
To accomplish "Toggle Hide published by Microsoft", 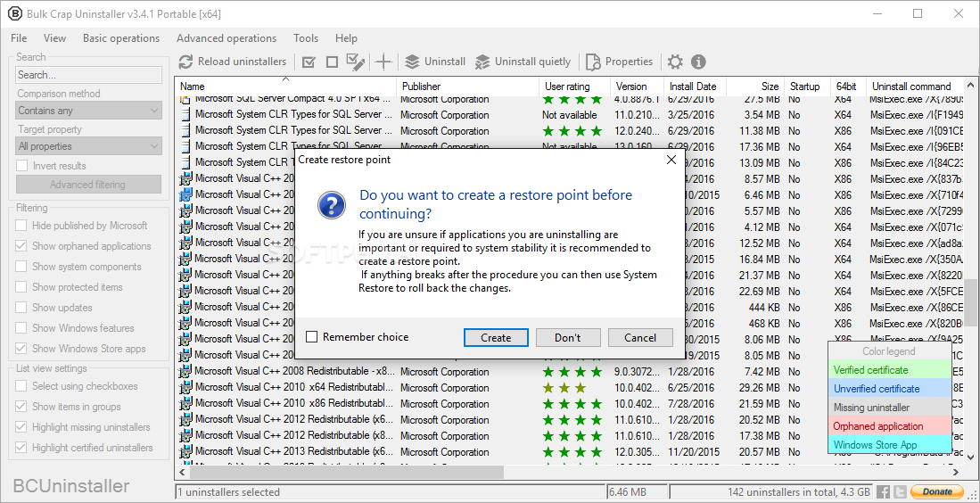I will coord(21,226).
